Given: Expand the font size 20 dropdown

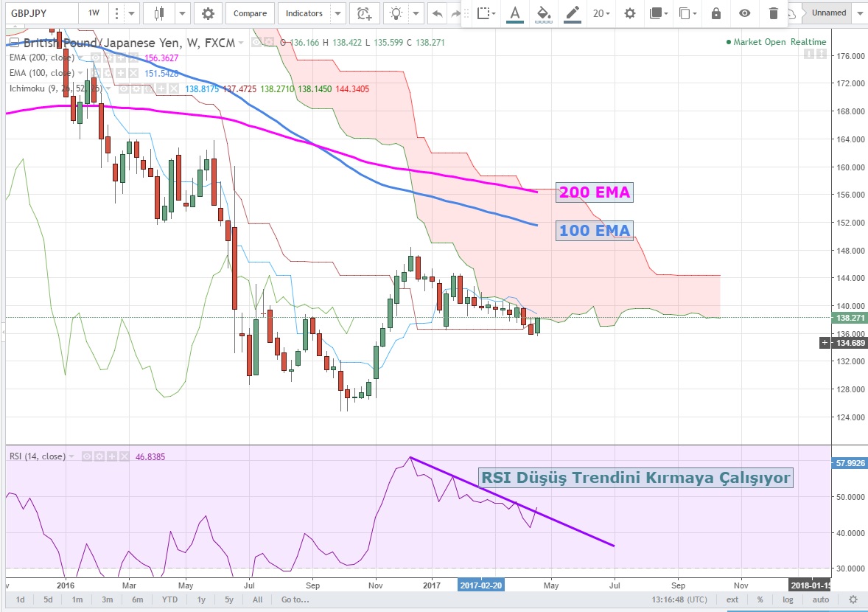Looking at the screenshot, I should [x=601, y=13].
